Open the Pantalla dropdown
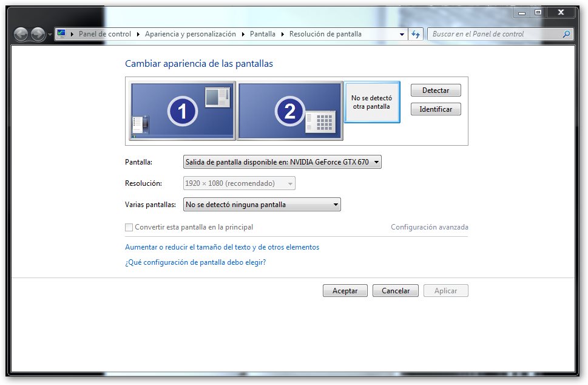The height and width of the screenshot is (385, 588). (282, 162)
